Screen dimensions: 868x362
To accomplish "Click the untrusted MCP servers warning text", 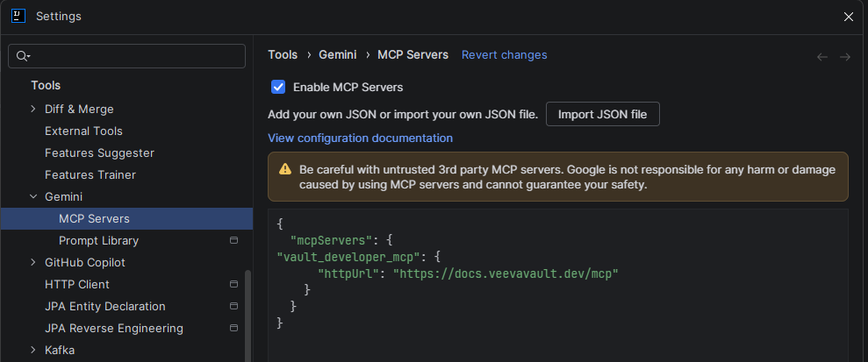I will click(x=568, y=177).
